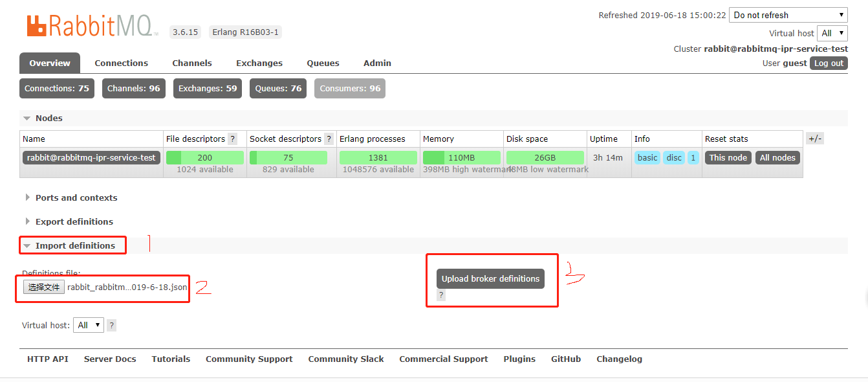
Task: Open GitHub footer link
Action: 566,359
